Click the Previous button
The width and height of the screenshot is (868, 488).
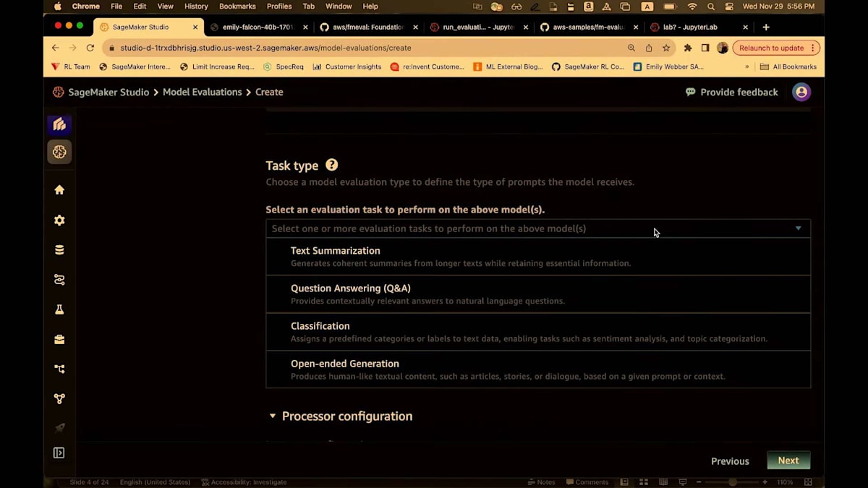(730, 461)
